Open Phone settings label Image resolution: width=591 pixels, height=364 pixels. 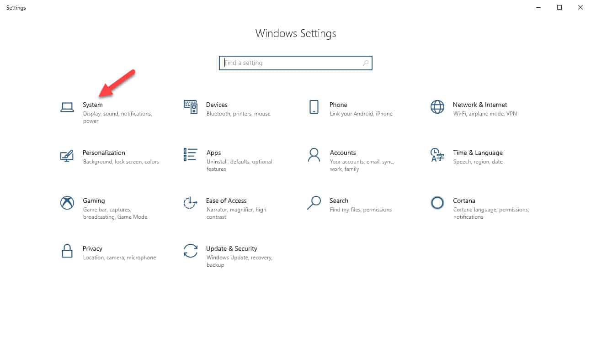tap(338, 105)
